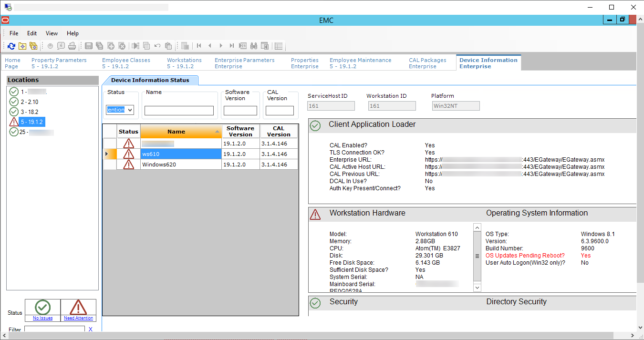644x340 pixels.
Task: Click the Need Attention warning icon next to ws610
Action: pyautogui.click(x=128, y=154)
